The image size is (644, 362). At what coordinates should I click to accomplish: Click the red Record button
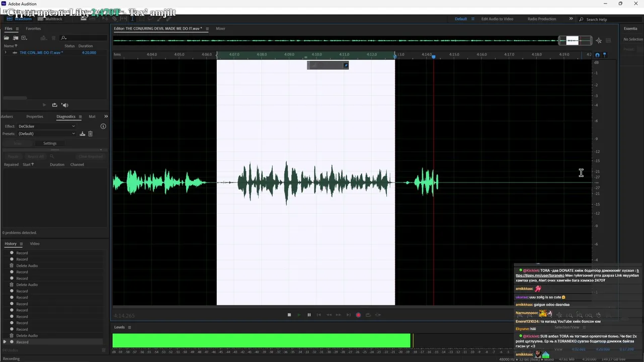coord(358,315)
